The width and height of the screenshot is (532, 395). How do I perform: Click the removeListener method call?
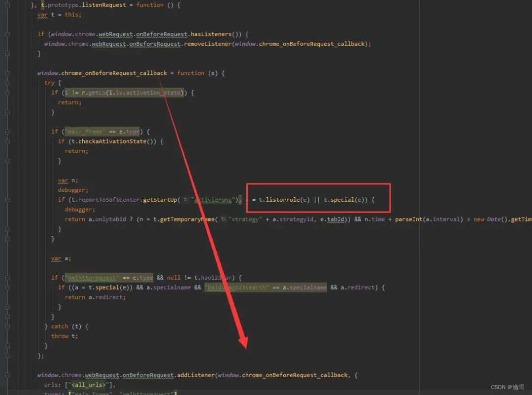207,44
